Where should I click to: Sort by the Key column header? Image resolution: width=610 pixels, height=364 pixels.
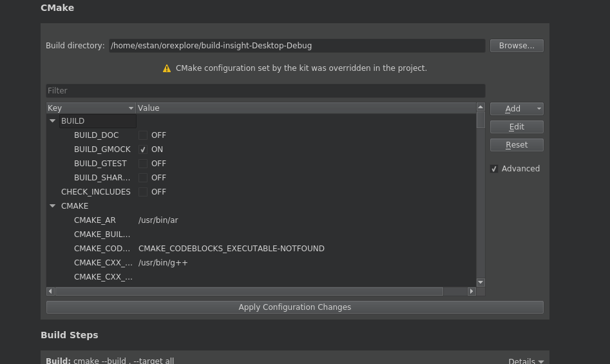(x=90, y=108)
